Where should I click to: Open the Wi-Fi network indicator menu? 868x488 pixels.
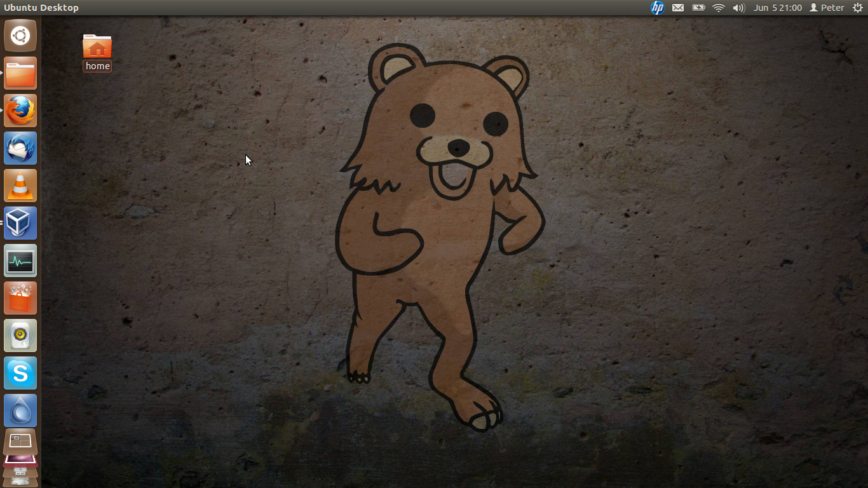(x=719, y=8)
